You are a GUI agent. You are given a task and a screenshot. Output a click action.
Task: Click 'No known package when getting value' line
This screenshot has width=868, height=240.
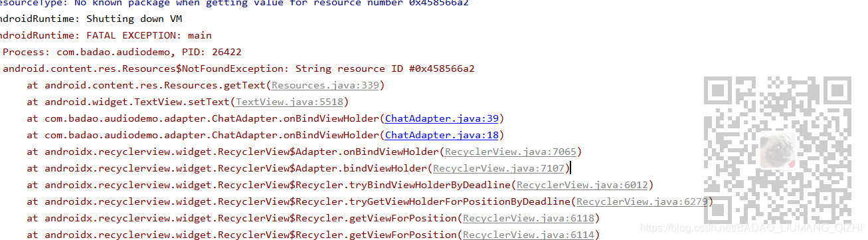234,3
